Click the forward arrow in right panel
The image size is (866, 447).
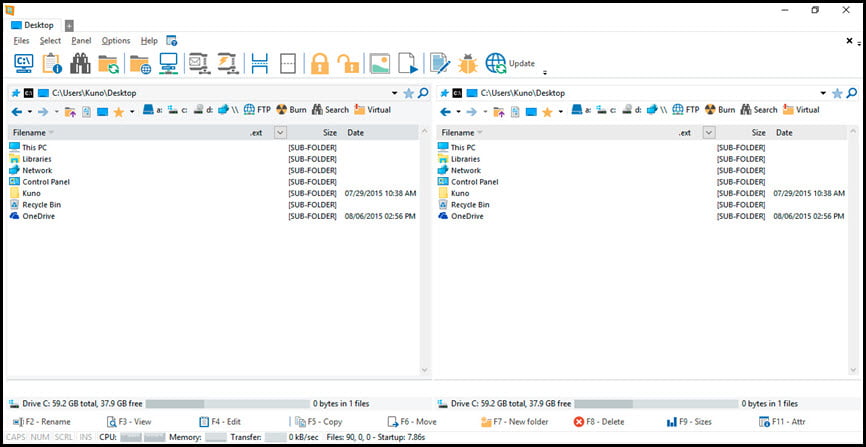[x=471, y=112]
